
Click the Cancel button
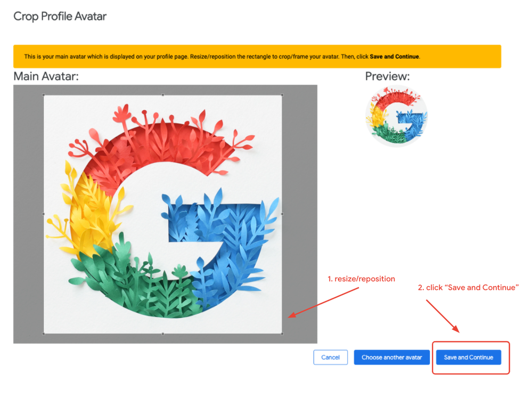(x=331, y=357)
